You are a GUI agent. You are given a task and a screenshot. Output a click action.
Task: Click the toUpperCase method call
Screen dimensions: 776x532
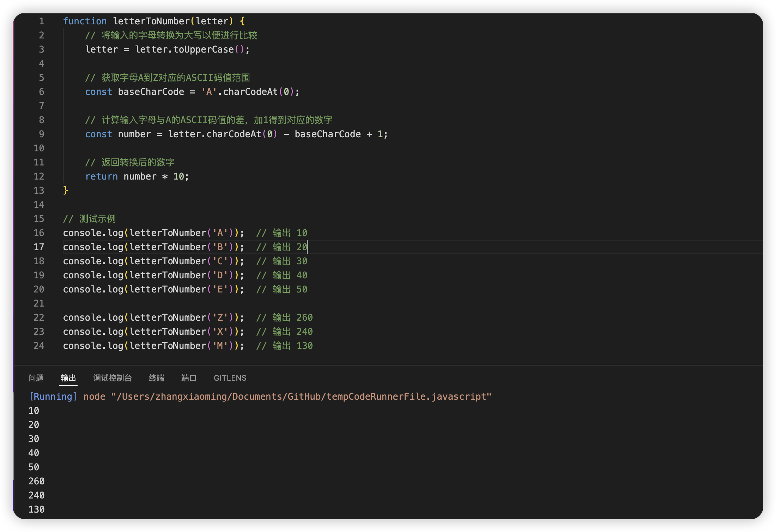pyautogui.click(x=204, y=49)
